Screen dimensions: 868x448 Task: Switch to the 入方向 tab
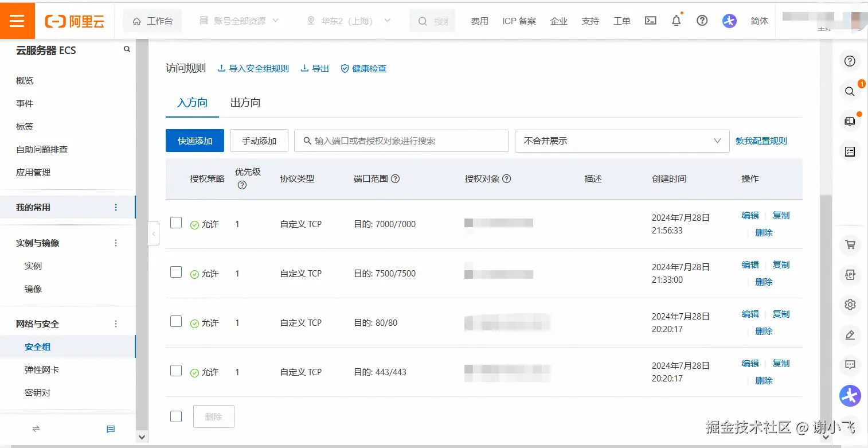(192, 103)
